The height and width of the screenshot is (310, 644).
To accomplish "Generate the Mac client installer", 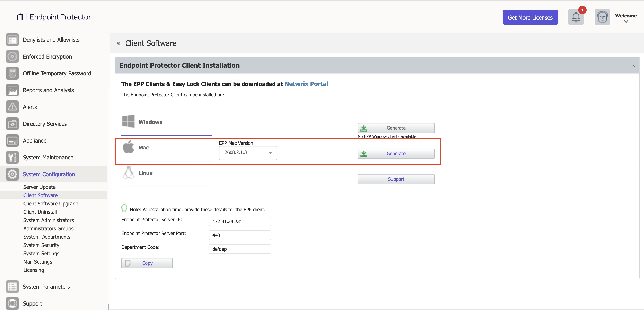I will click(x=396, y=154).
